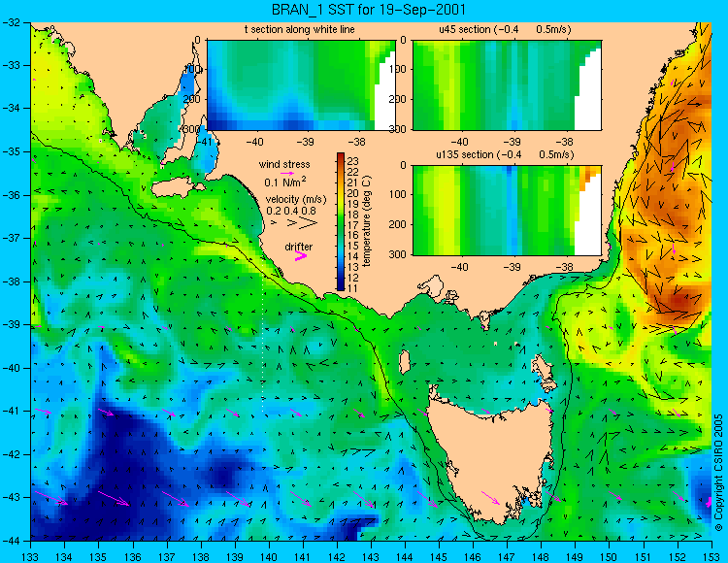The width and height of the screenshot is (728, 563).
Task: Click the colorbar value 17
Action: point(353,224)
